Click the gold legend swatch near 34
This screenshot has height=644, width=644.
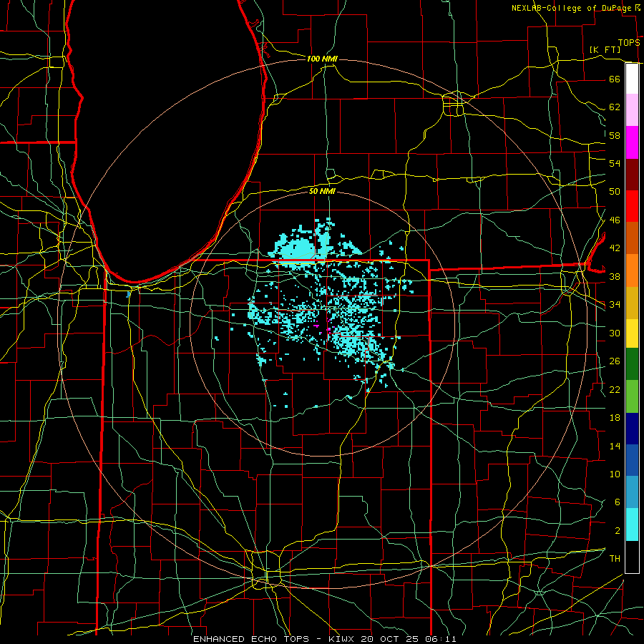632,303
